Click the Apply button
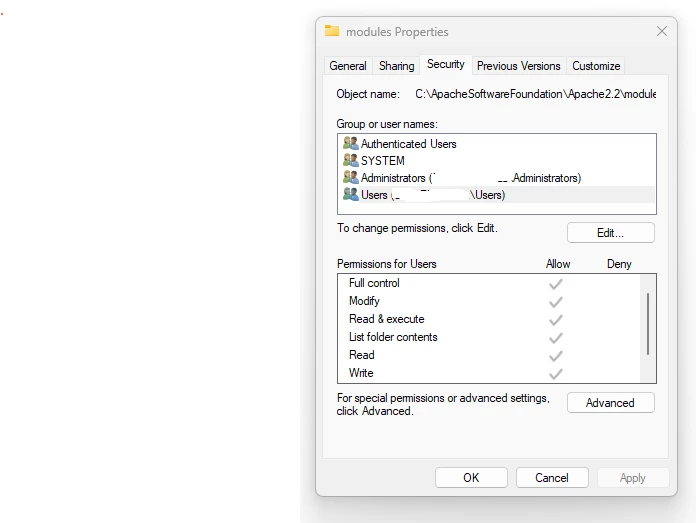 tap(633, 478)
